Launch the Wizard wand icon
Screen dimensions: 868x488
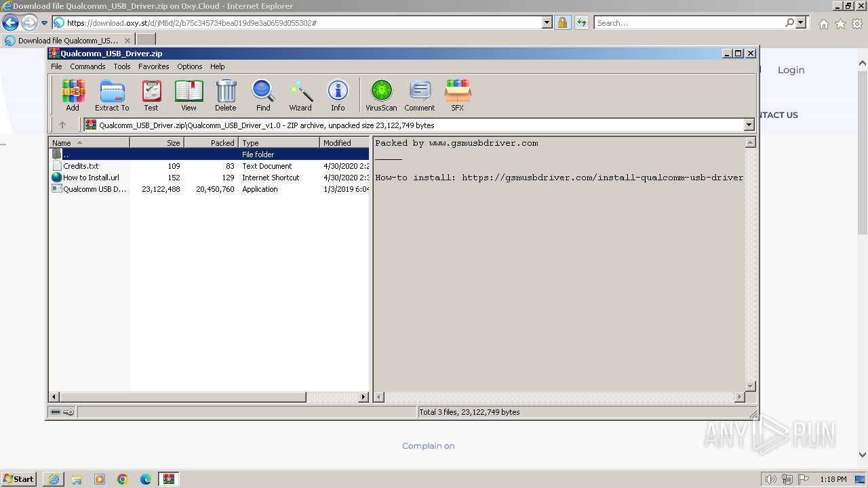[300, 95]
